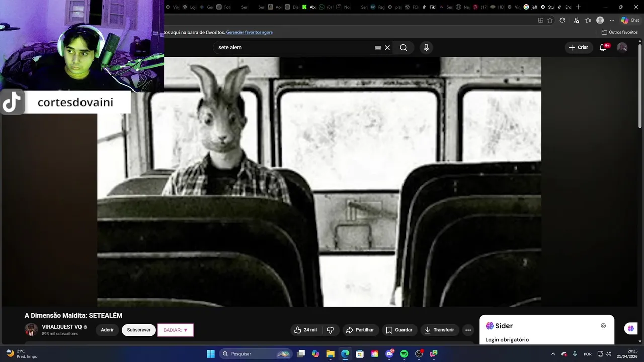Dislike the video with thumbs down

331,330
